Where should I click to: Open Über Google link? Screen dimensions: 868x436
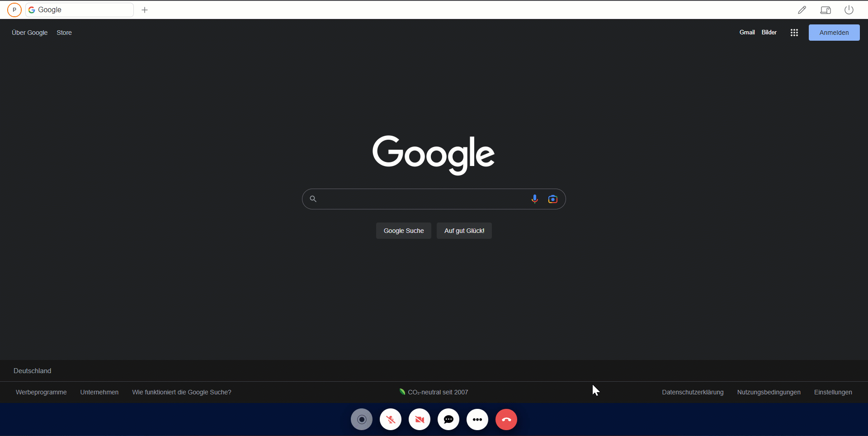pyautogui.click(x=29, y=33)
